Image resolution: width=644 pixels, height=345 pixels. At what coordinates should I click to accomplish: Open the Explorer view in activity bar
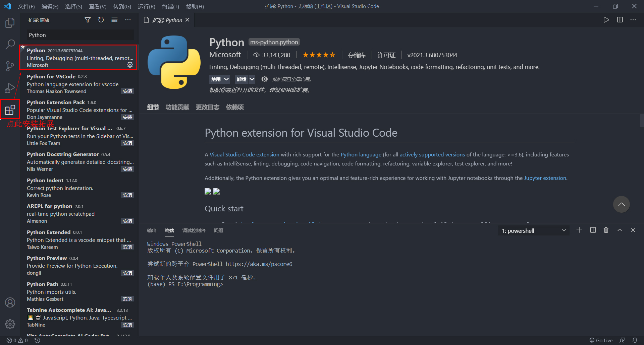tap(10, 23)
